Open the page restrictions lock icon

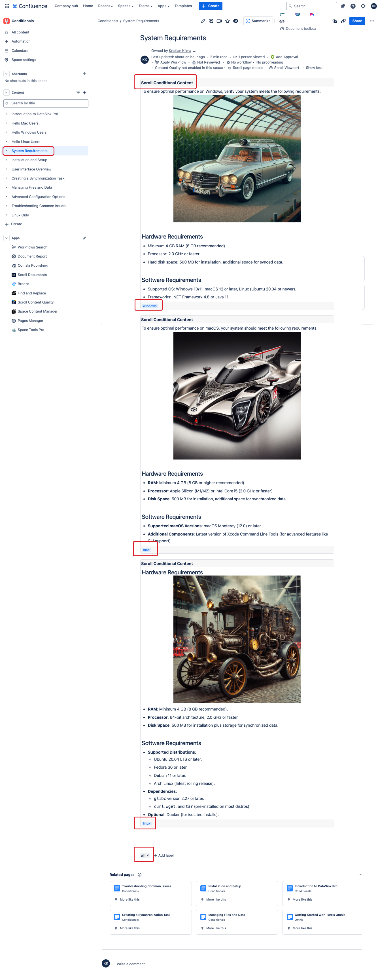pos(334,21)
